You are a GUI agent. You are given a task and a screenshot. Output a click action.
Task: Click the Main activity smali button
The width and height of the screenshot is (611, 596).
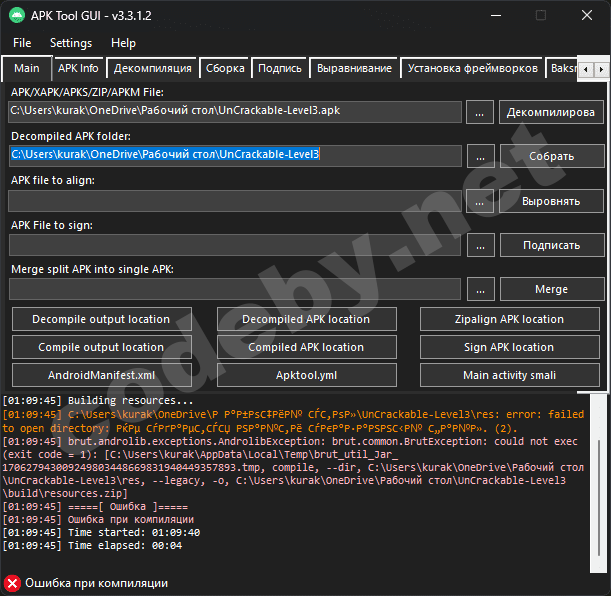[509, 375]
